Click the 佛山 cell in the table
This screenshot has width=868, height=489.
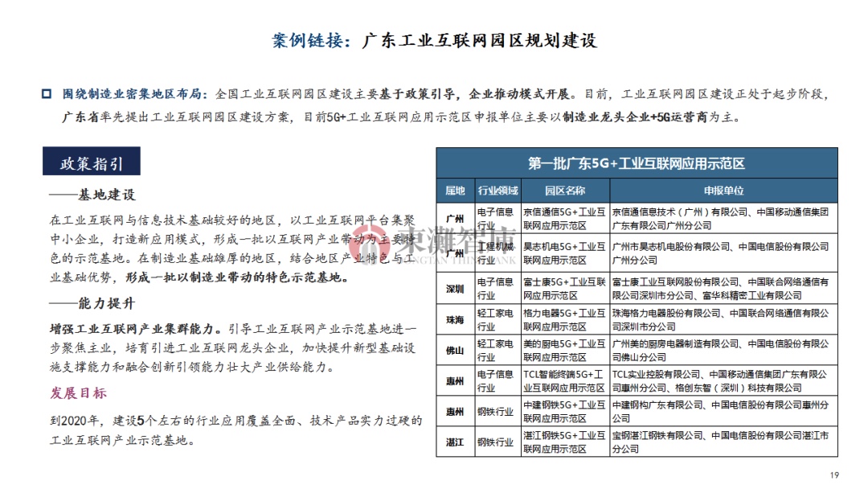pos(455,350)
